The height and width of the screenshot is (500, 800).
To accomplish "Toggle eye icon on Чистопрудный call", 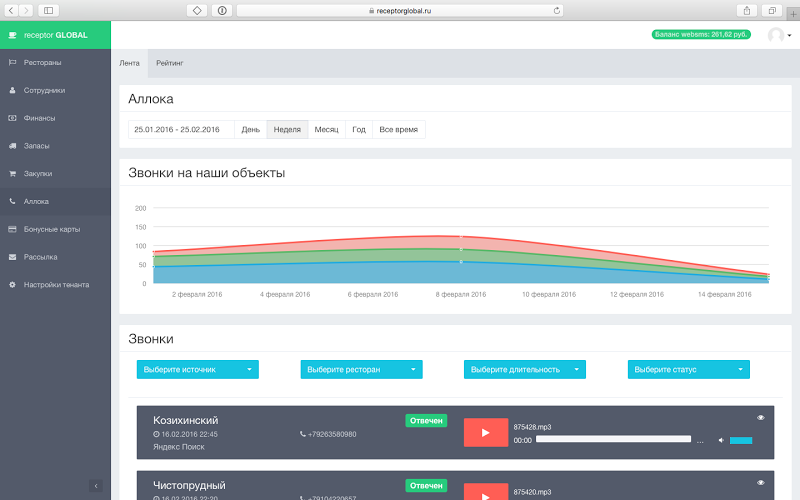I will (x=760, y=483).
